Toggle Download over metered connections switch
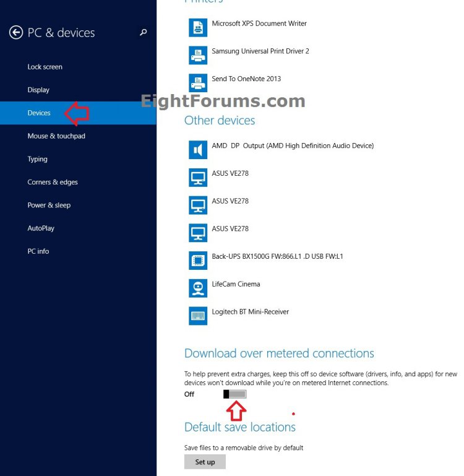The image size is (464, 476). (x=235, y=394)
